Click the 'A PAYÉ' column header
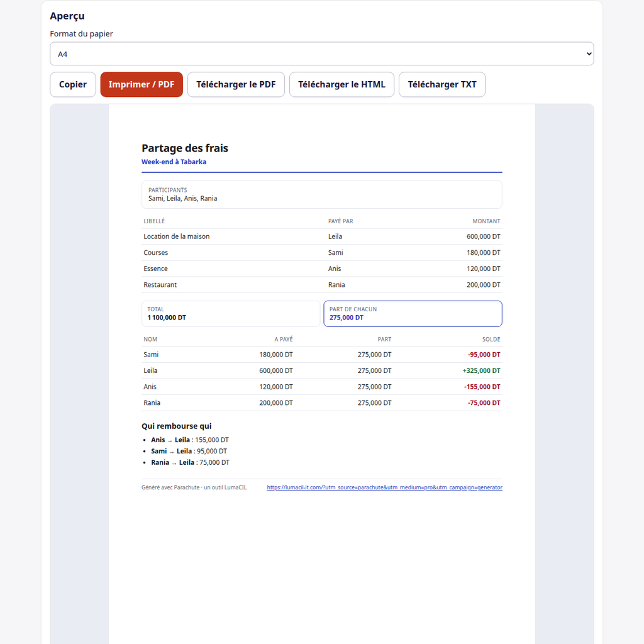Image resolution: width=644 pixels, height=644 pixels. pyautogui.click(x=284, y=339)
